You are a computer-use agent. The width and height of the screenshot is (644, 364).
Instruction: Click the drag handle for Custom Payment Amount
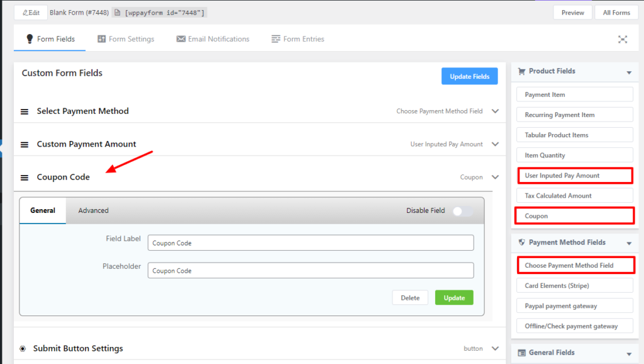pyautogui.click(x=25, y=145)
